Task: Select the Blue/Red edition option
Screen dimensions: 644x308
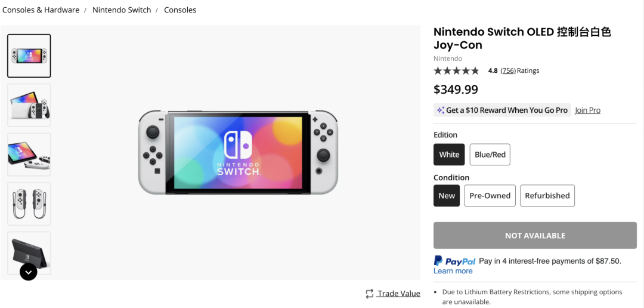Action: 490,155
